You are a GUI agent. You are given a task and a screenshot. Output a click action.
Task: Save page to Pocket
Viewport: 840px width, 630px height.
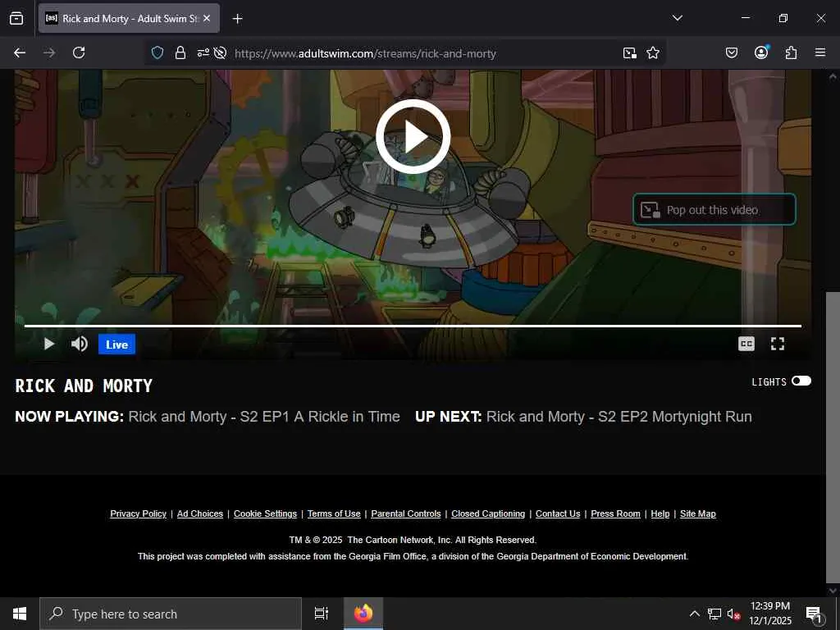(x=731, y=52)
